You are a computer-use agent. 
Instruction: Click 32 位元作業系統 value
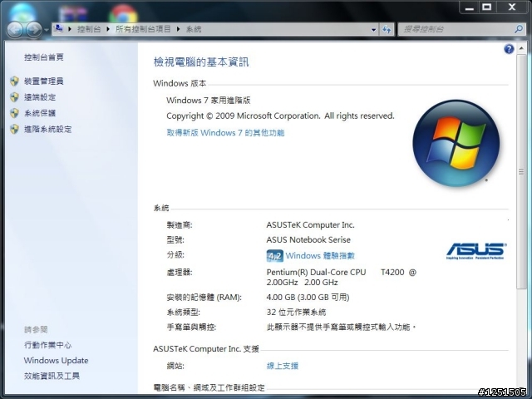point(296,313)
